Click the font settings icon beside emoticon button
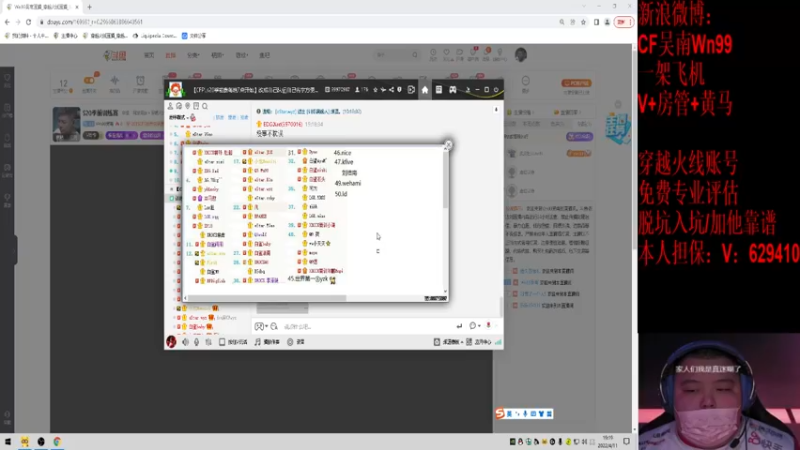This screenshot has width=800, height=450. [274, 327]
